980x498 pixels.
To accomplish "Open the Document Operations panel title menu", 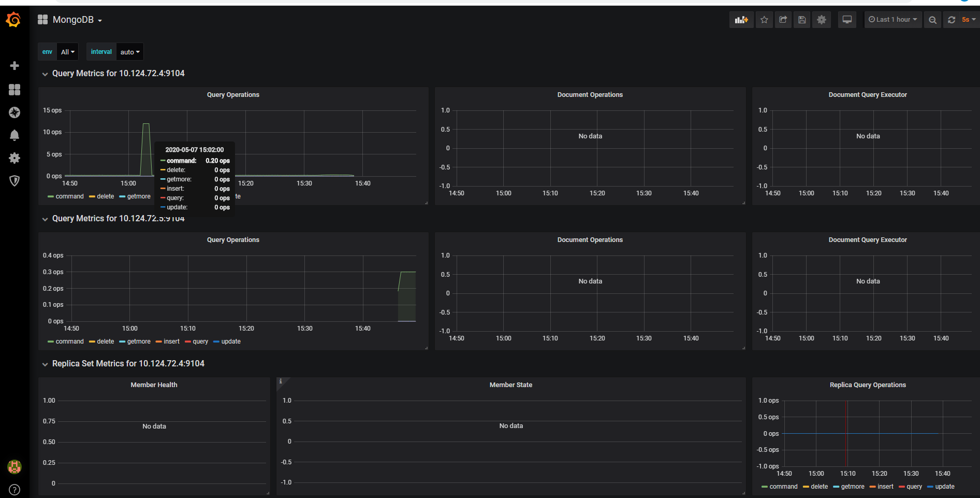I will [x=590, y=94].
